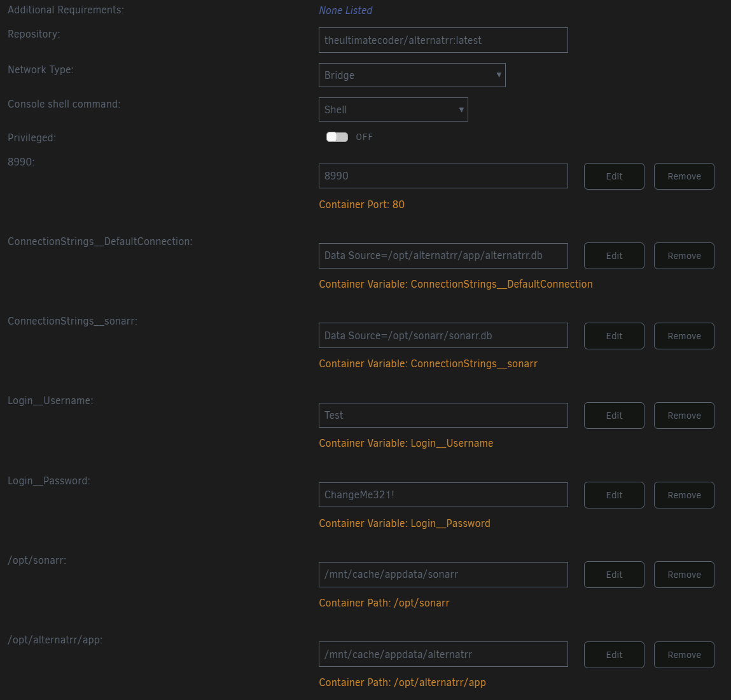The image size is (731, 700).
Task: Remove the /opt/alternatrr/app path mapping
Action: pyautogui.click(x=684, y=655)
